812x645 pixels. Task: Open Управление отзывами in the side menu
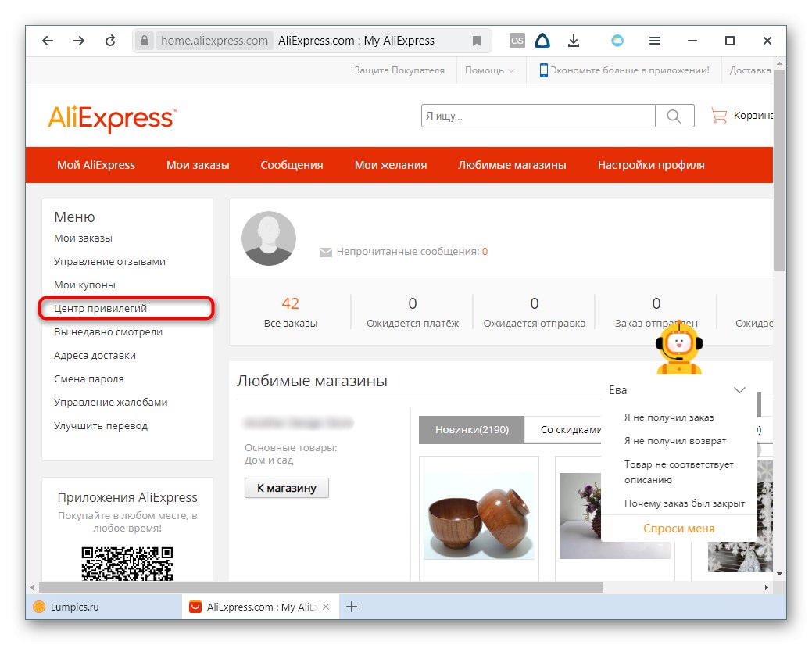(x=109, y=262)
